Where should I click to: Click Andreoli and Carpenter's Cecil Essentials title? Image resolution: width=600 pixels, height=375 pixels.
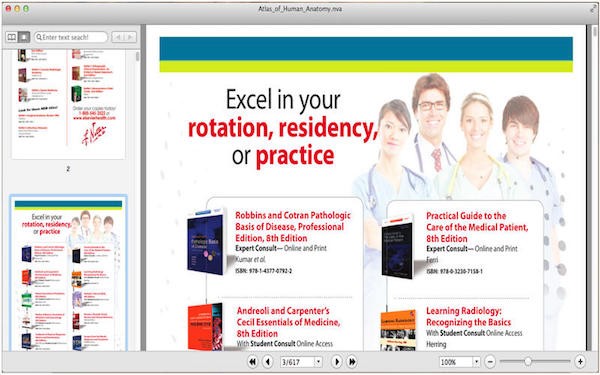288,322
